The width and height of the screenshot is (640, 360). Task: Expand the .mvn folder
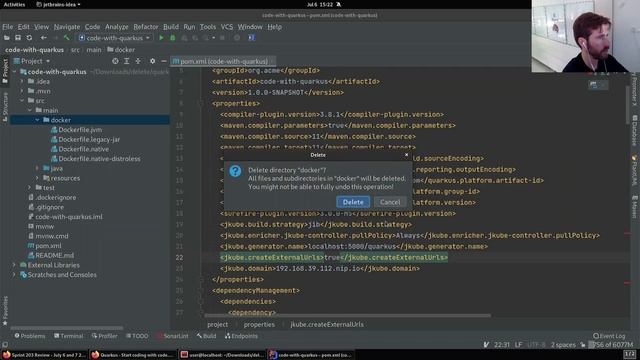(x=22, y=91)
